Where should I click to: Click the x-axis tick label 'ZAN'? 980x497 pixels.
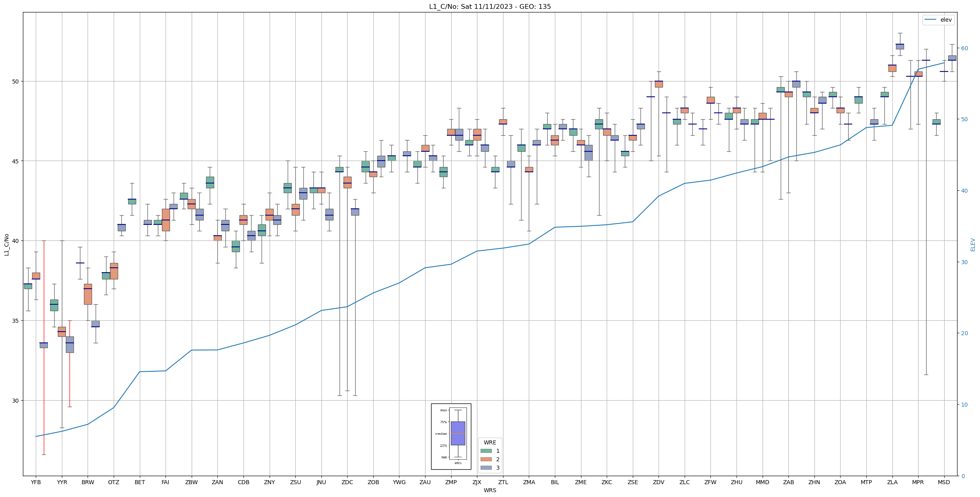(217, 483)
